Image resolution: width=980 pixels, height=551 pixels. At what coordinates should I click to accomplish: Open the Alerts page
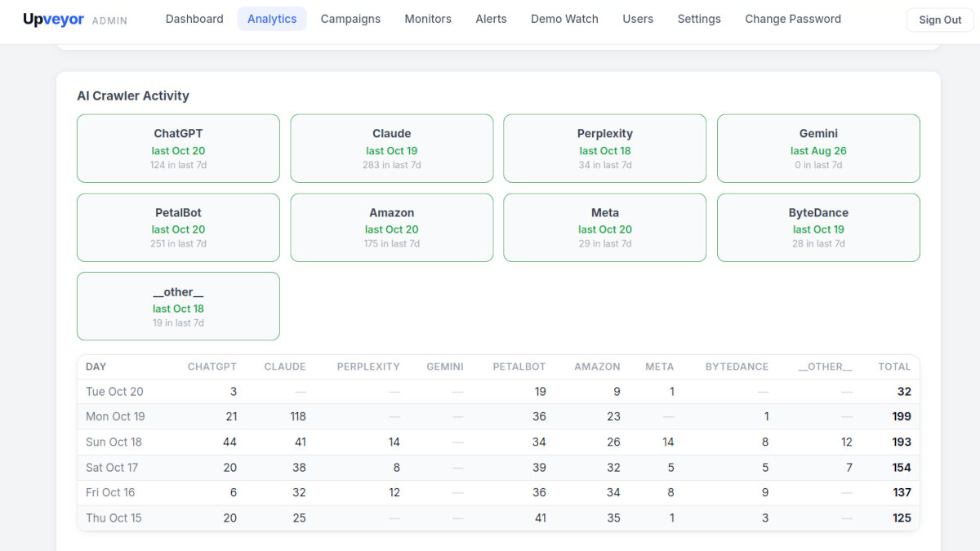click(x=491, y=19)
